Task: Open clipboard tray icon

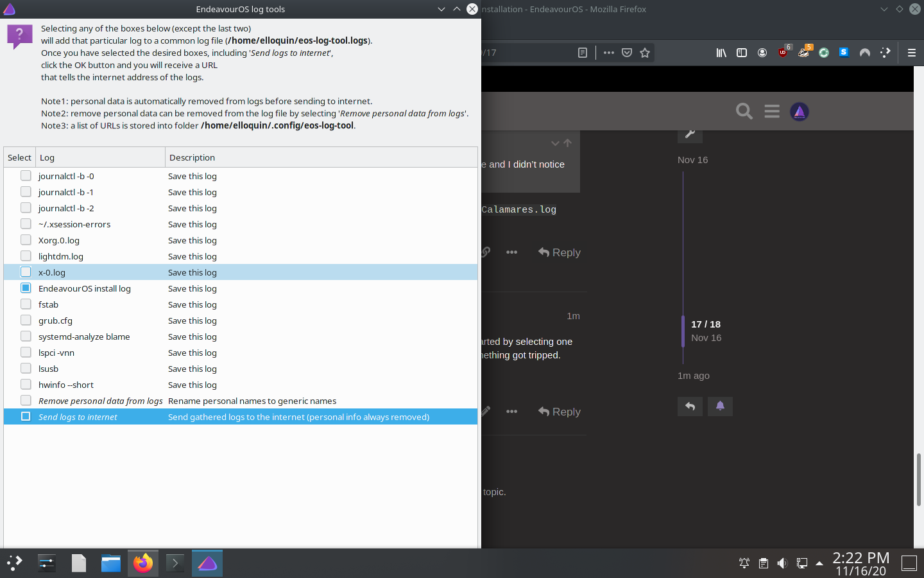Action: 763,563
